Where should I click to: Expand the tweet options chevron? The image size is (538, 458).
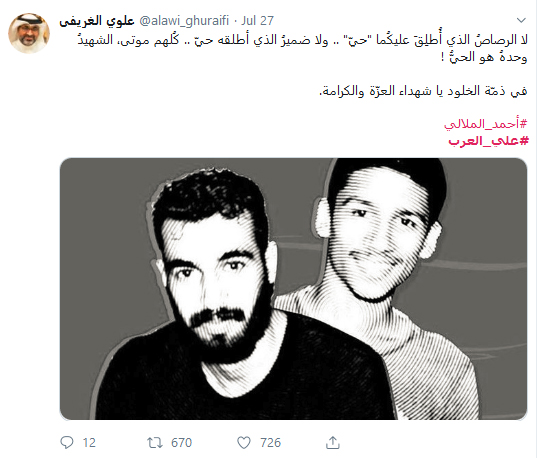(521, 20)
